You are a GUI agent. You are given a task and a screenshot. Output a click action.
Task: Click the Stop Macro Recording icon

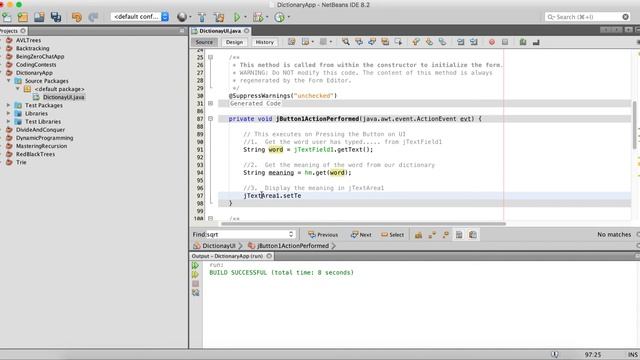pyautogui.click(x=505, y=42)
